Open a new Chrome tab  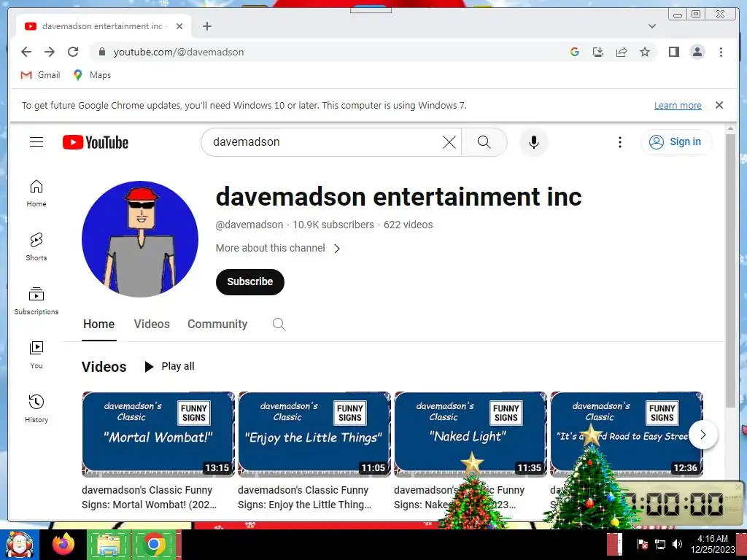(x=206, y=26)
